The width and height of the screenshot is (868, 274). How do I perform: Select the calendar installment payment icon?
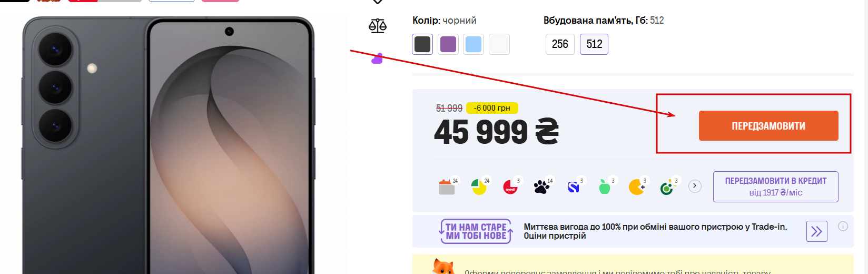(447, 187)
